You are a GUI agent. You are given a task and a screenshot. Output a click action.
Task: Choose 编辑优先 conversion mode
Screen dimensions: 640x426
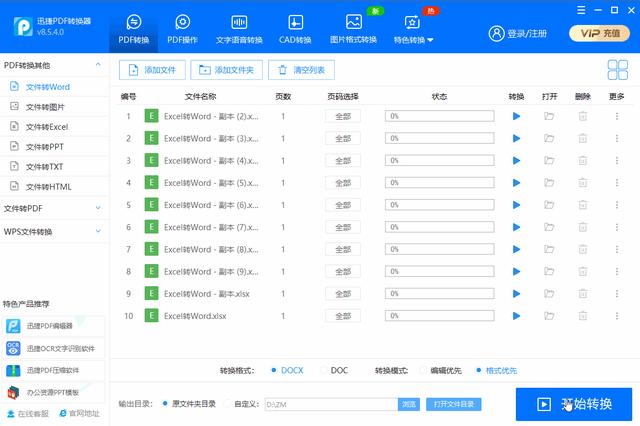pyautogui.click(x=441, y=371)
